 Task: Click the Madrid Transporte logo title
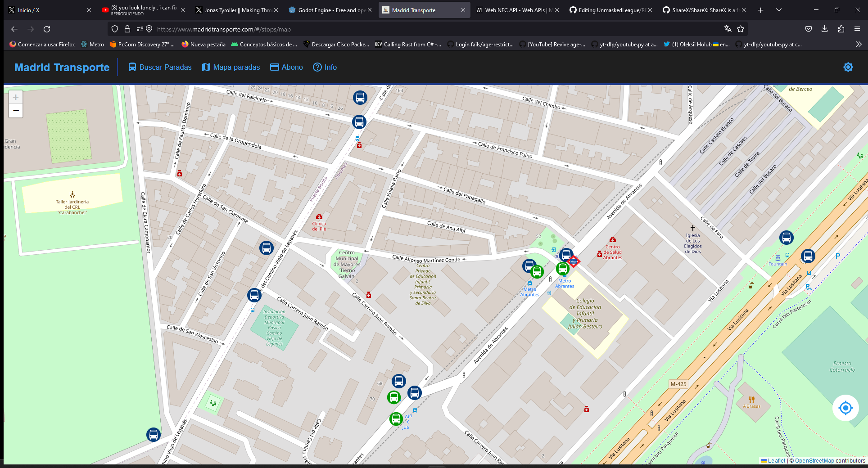coord(62,67)
